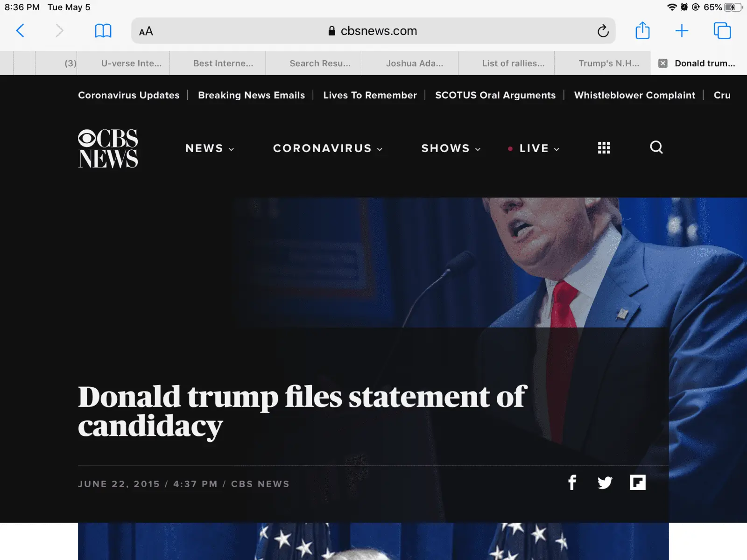The image size is (747, 560).
Task: Tap the cbsnews.com address field
Action: coord(373,31)
